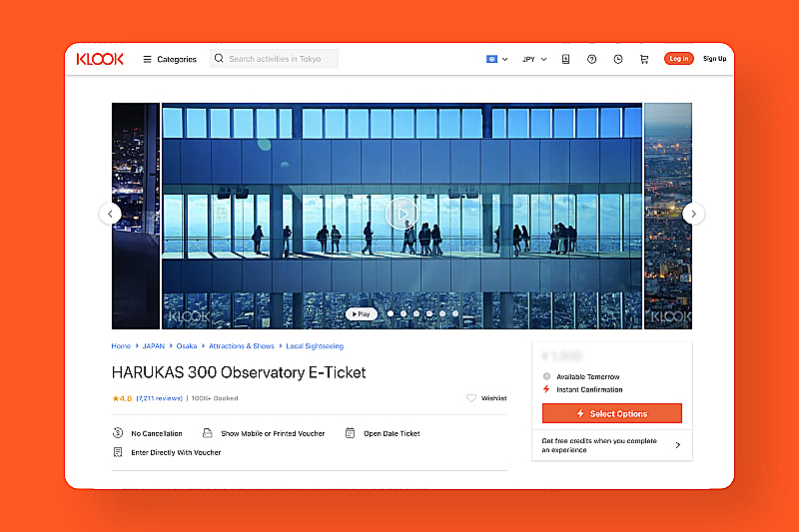The width and height of the screenshot is (799, 532).
Task: Play the video with center play icon
Action: coord(401,214)
